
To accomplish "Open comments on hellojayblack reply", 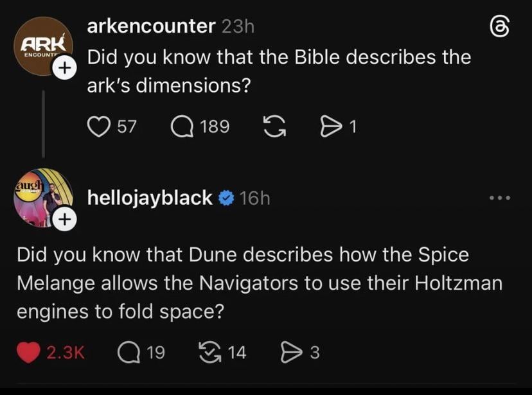I will (129, 352).
